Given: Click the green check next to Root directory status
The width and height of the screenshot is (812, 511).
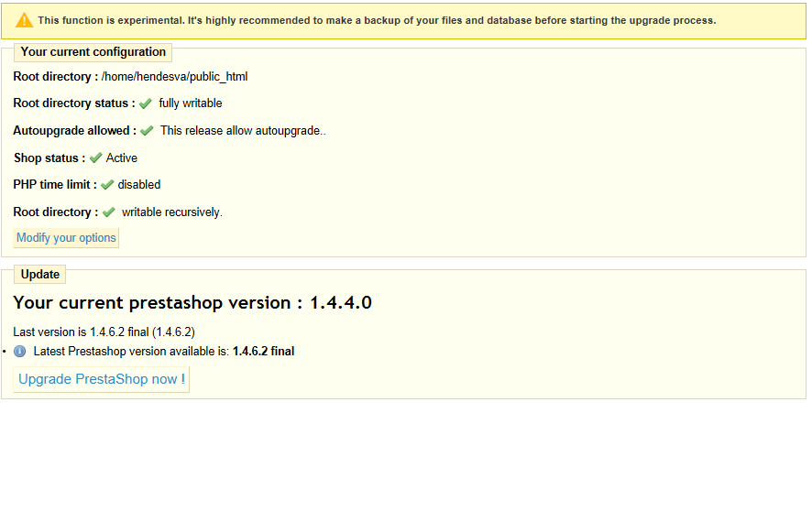Looking at the screenshot, I should tap(146, 103).
